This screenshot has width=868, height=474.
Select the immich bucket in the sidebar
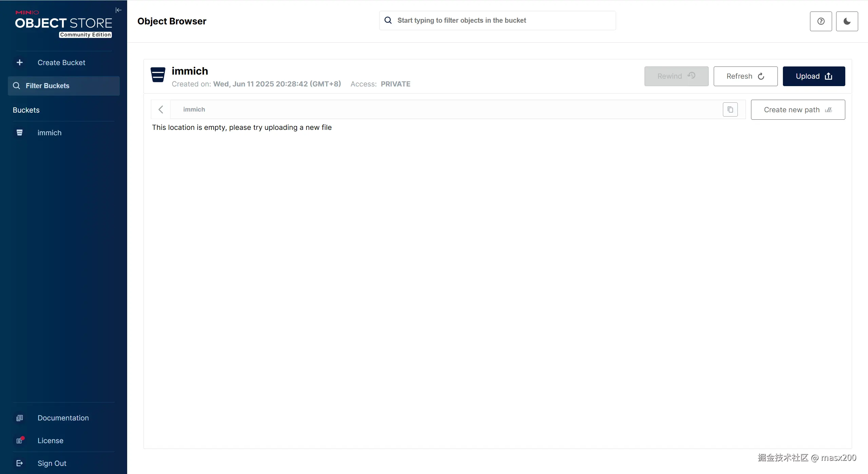coord(50,133)
